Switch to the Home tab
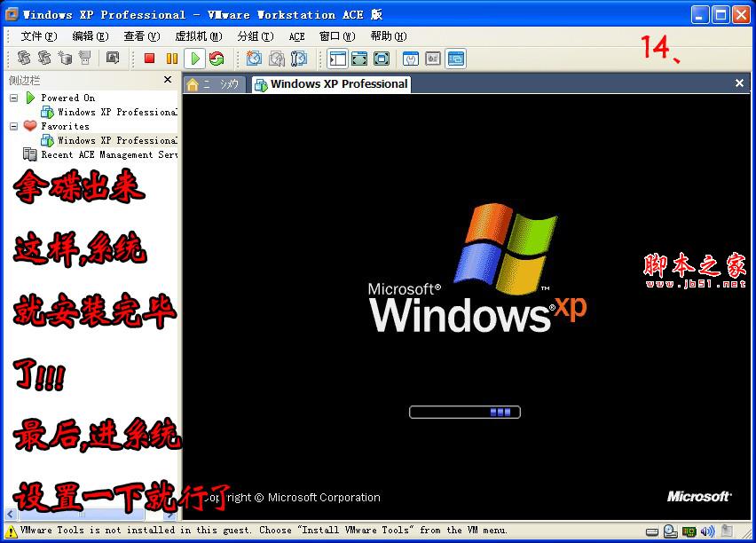 (x=215, y=84)
